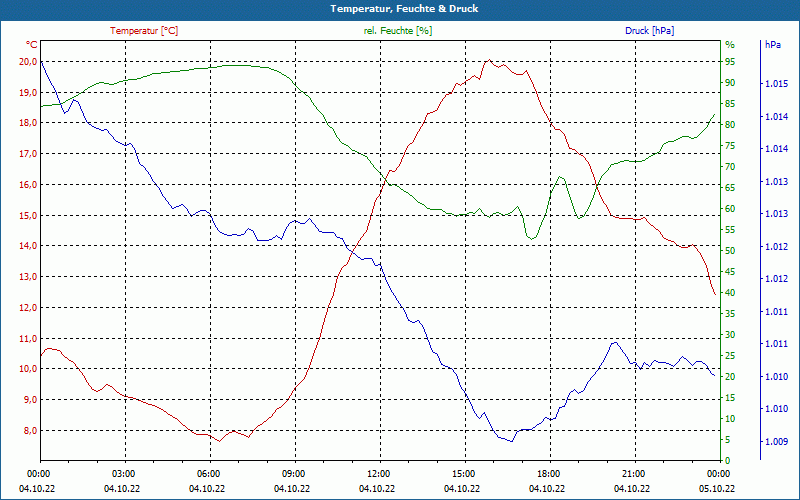Click green "75" on the humidity axis
This screenshot has width=800, height=500.
pyautogui.click(x=730, y=146)
